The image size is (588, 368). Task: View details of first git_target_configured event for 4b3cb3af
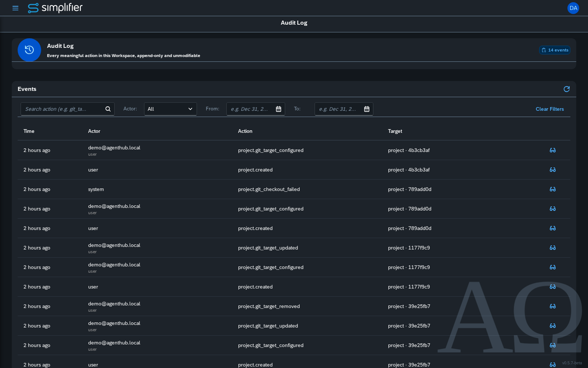tap(553, 150)
